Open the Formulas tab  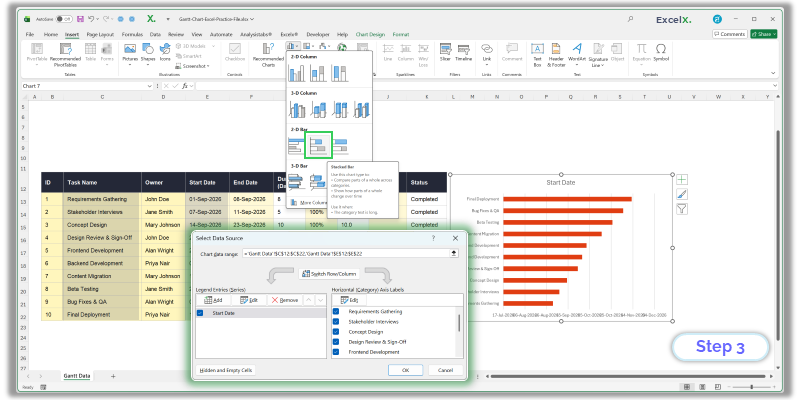click(x=132, y=35)
